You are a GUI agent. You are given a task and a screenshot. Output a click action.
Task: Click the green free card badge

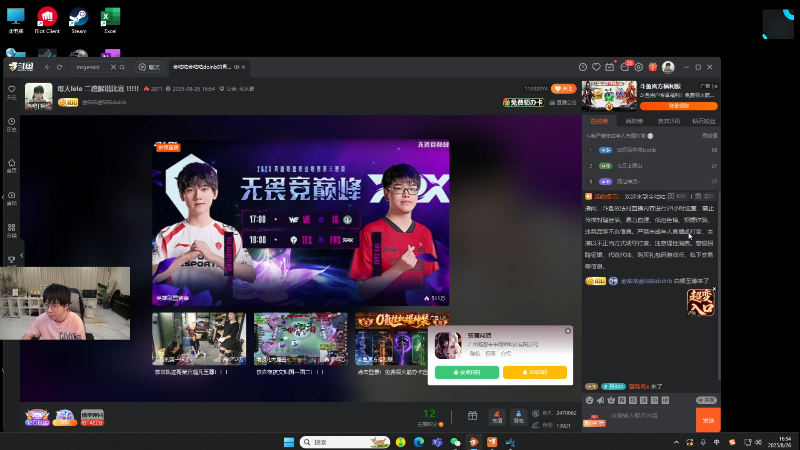coord(523,103)
